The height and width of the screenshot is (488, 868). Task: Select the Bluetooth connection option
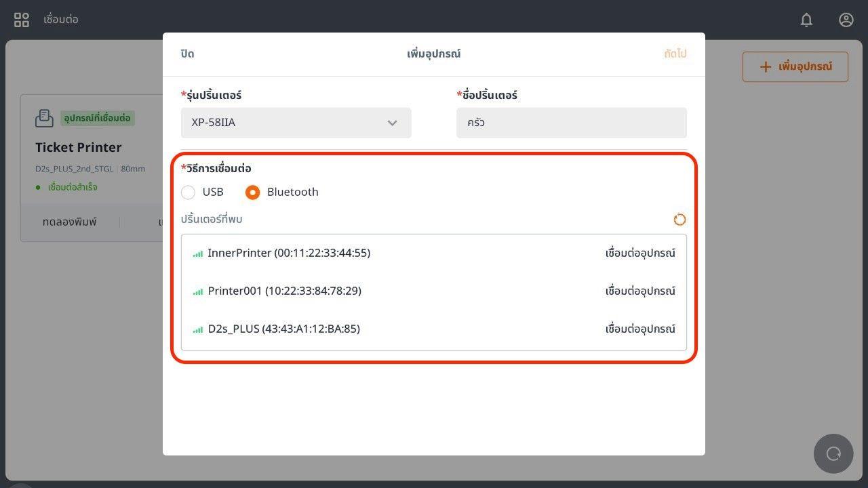point(252,192)
